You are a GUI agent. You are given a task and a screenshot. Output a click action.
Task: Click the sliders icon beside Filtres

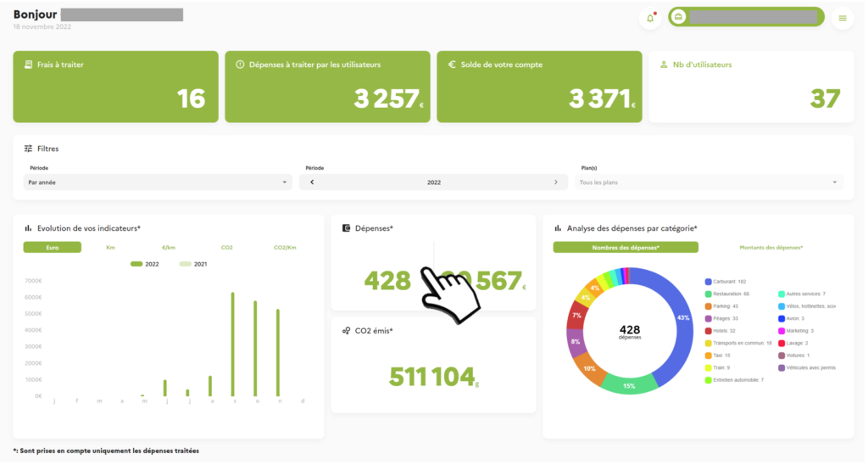[x=28, y=148]
